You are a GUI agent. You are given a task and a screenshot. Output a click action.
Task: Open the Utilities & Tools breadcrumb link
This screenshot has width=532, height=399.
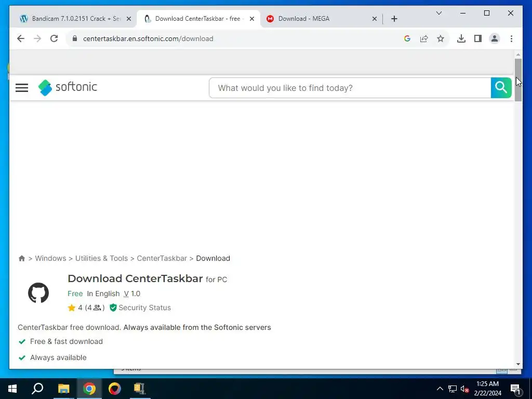click(101, 259)
